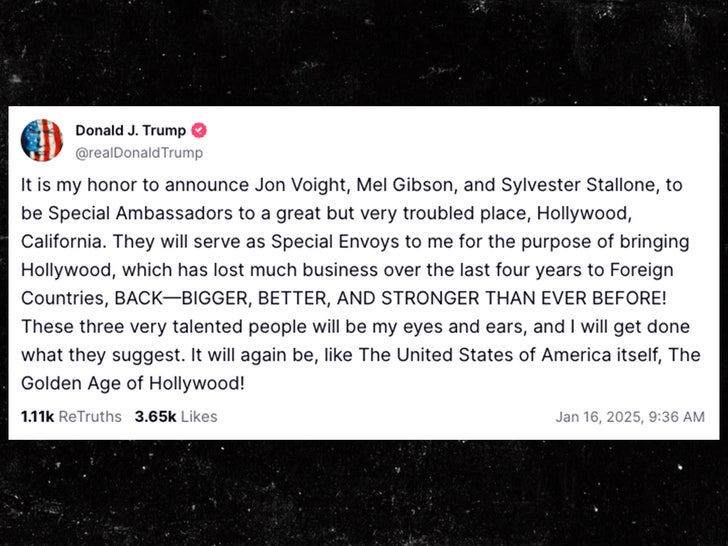Click the Donald J. Trump display name
The width and height of the screenshot is (728, 546).
click(131, 131)
